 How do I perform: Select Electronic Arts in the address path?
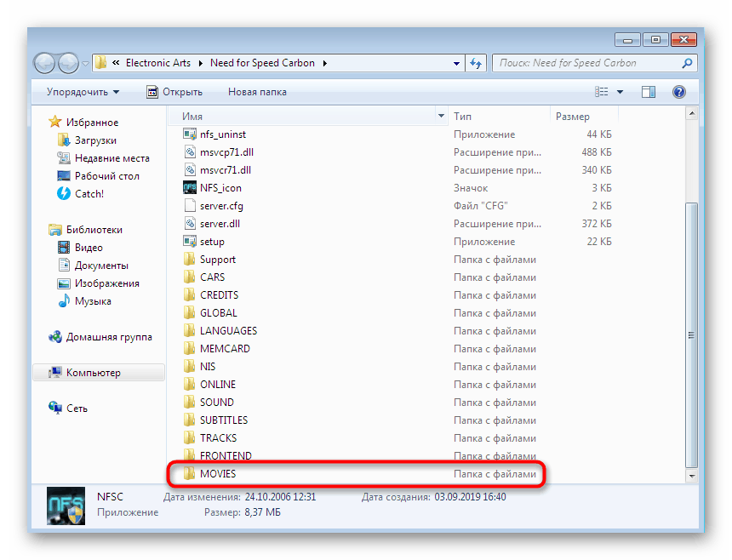pyautogui.click(x=158, y=63)
